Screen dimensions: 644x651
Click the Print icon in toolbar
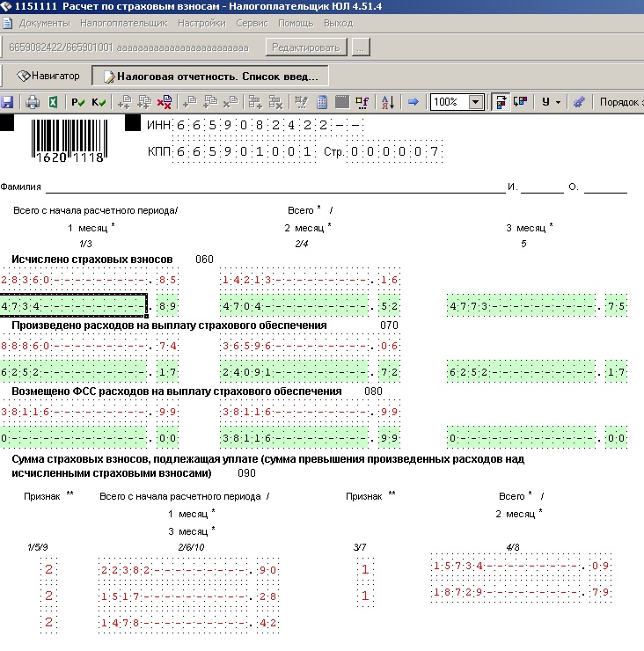(33, 102)
